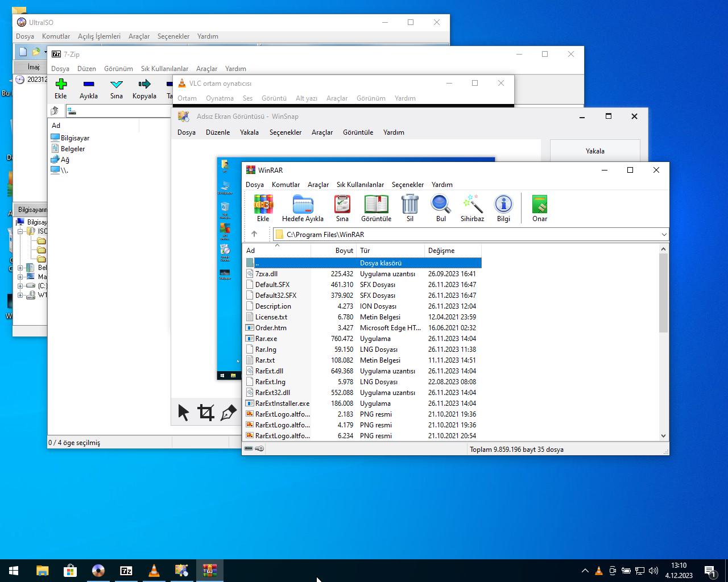The image size is (728, 582).
Task: Open the Yakala menu in WinSnap
Action: tap(249, 132)
